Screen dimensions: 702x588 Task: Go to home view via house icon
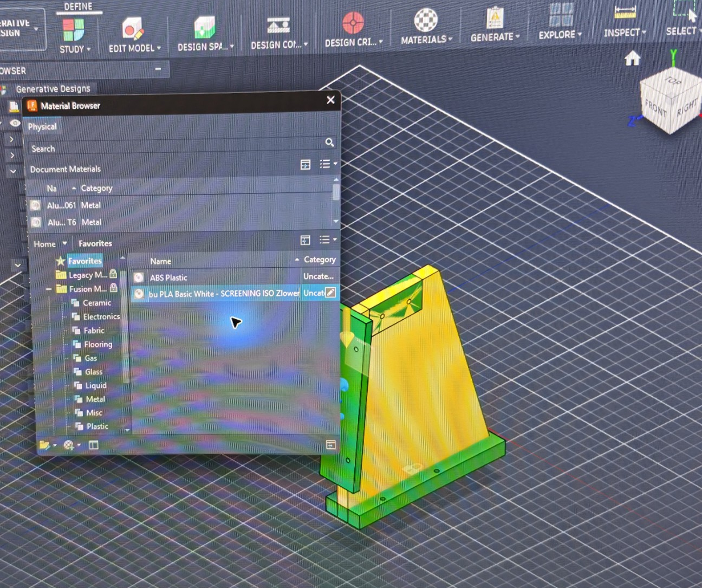click(632, 58)
